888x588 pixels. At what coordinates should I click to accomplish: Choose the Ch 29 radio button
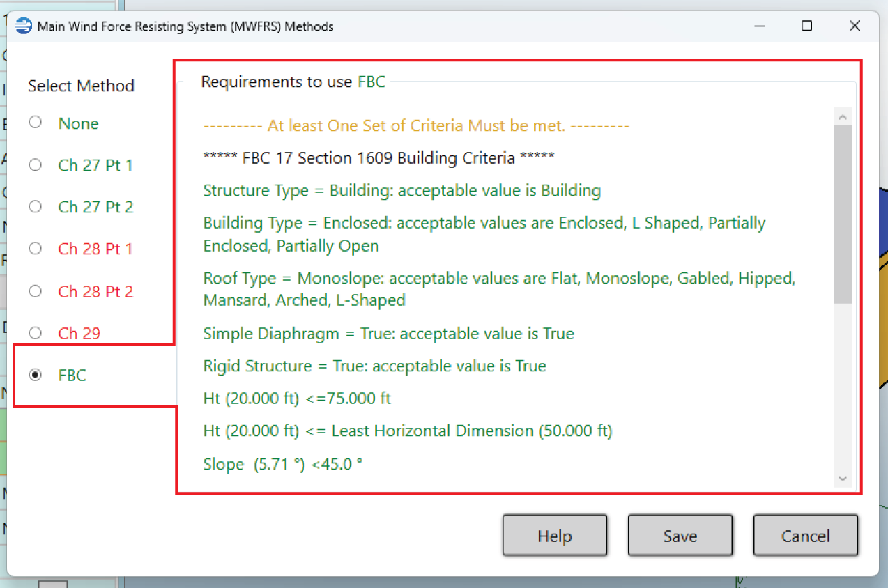[36, 333]
